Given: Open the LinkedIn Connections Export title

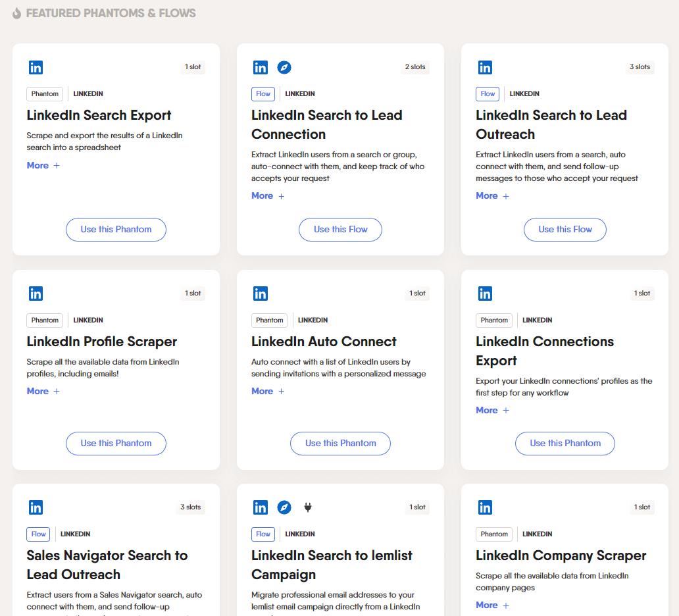Looking at the screenshot, I should (545, 351).
